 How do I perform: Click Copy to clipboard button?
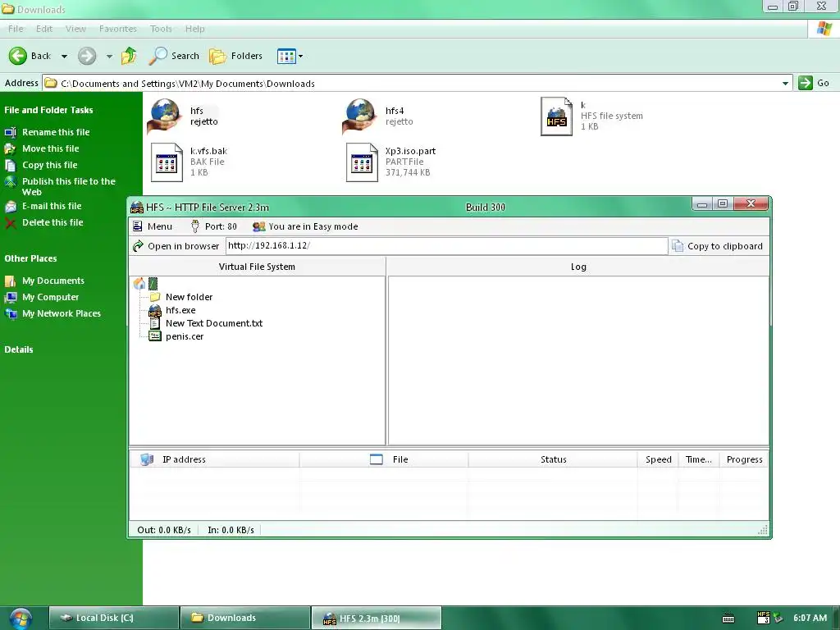[717, 246]
